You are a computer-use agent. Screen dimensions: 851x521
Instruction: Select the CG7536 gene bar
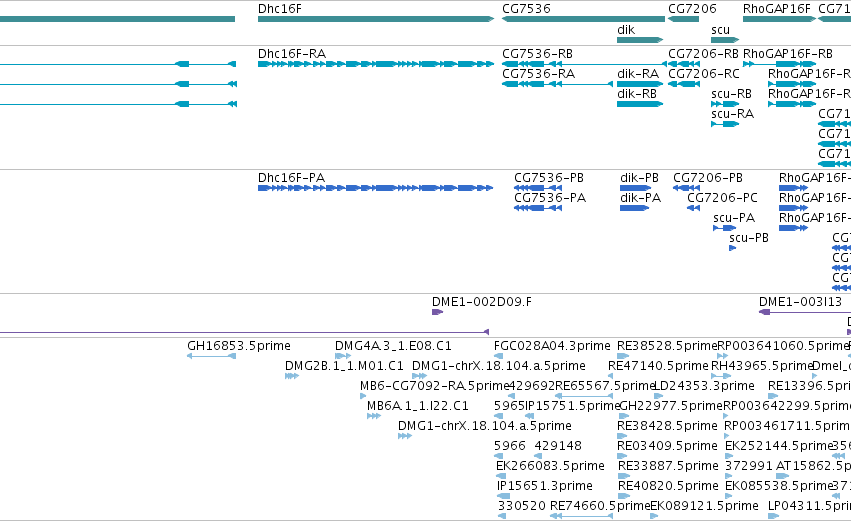click(583, 19)
